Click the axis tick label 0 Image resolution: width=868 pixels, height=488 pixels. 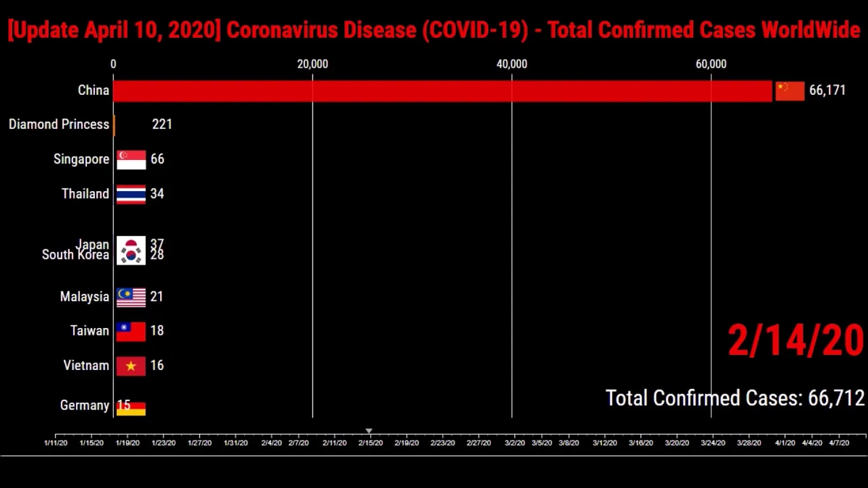[113, 64]
